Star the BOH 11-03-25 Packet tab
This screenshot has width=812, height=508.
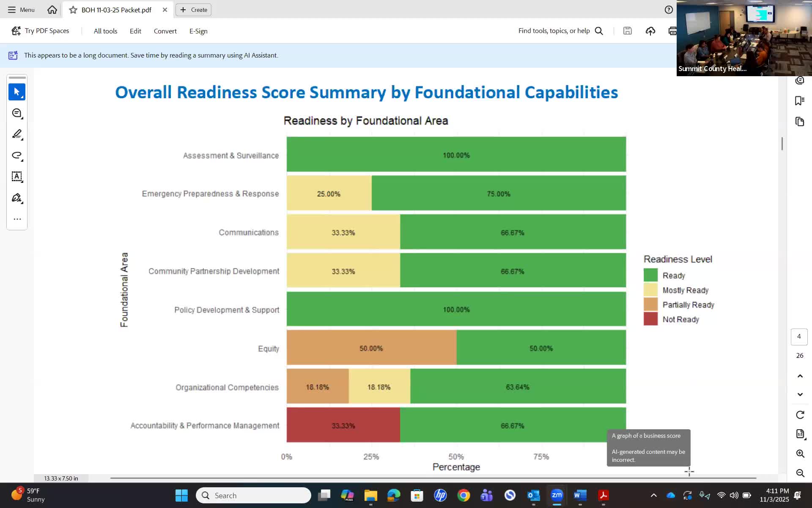(x=73, y=10)
